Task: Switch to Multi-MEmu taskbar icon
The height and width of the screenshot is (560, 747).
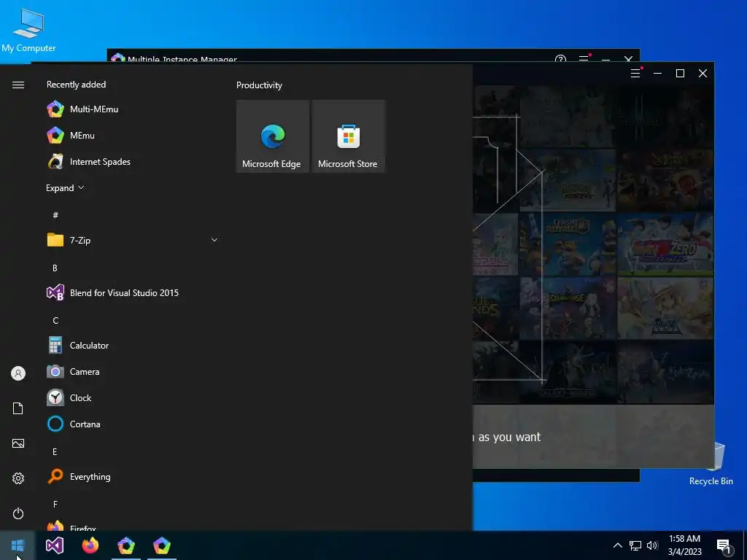Action: (x=126, y=545)
